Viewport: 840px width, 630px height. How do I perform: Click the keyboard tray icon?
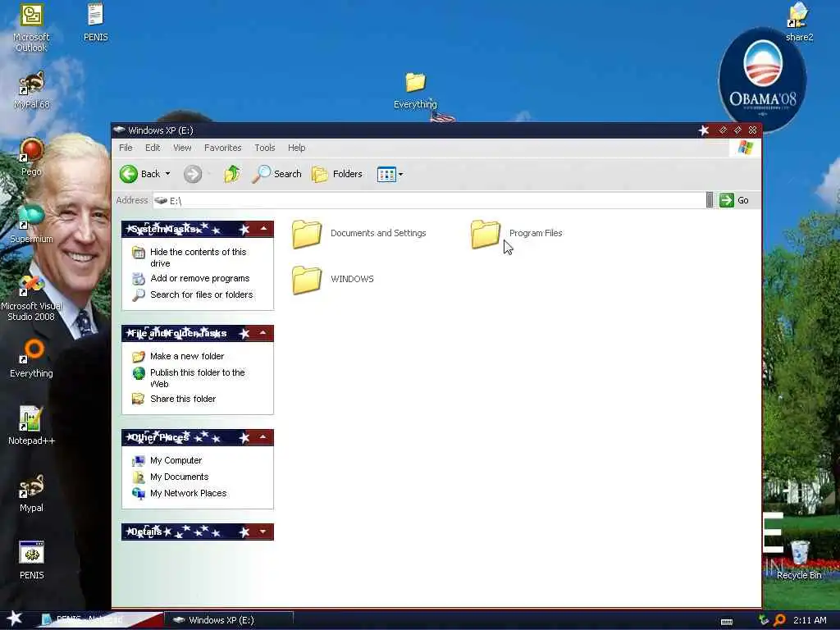tap(727, 622)
